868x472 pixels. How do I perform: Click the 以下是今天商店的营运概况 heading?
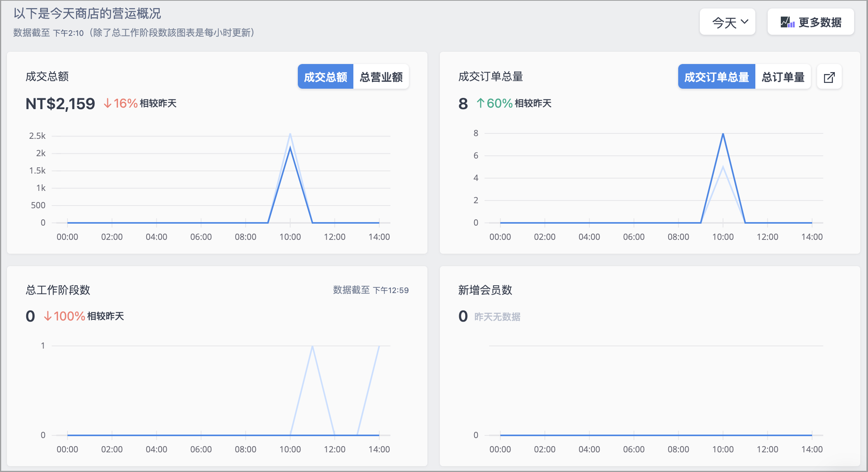(87, 13)
